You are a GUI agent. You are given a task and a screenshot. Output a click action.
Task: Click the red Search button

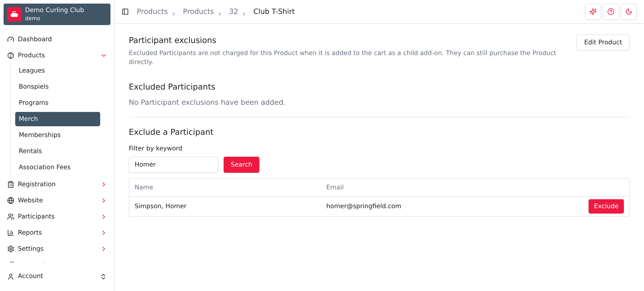point(241,164)
